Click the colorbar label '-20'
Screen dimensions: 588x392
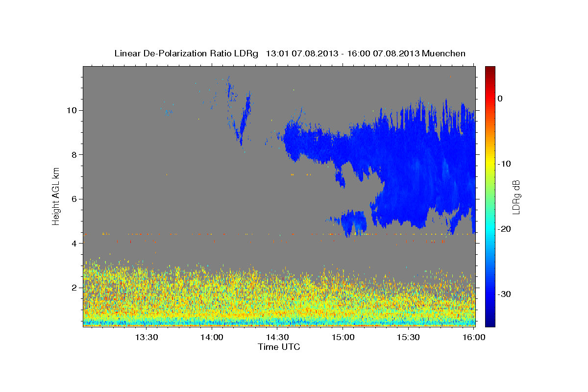click(504, 229)
